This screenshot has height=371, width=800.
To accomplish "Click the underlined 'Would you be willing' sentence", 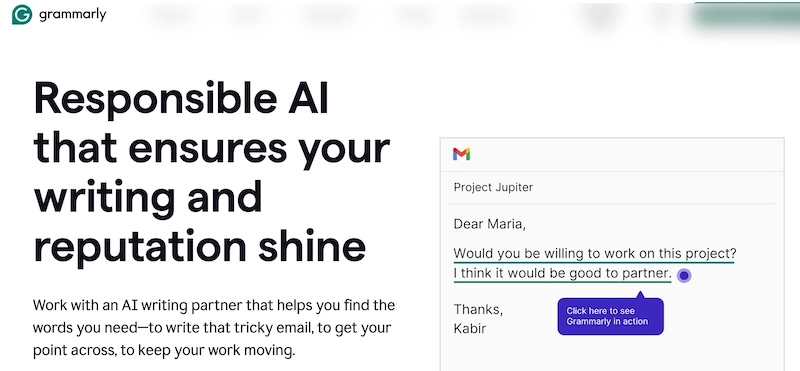I will tap(595, 254).
